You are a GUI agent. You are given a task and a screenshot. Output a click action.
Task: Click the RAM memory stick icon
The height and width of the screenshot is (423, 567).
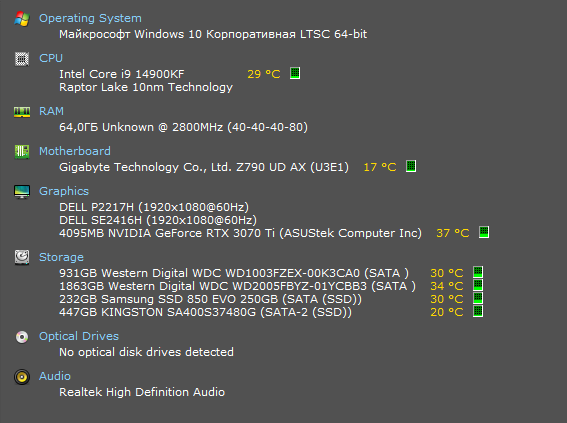22,112
